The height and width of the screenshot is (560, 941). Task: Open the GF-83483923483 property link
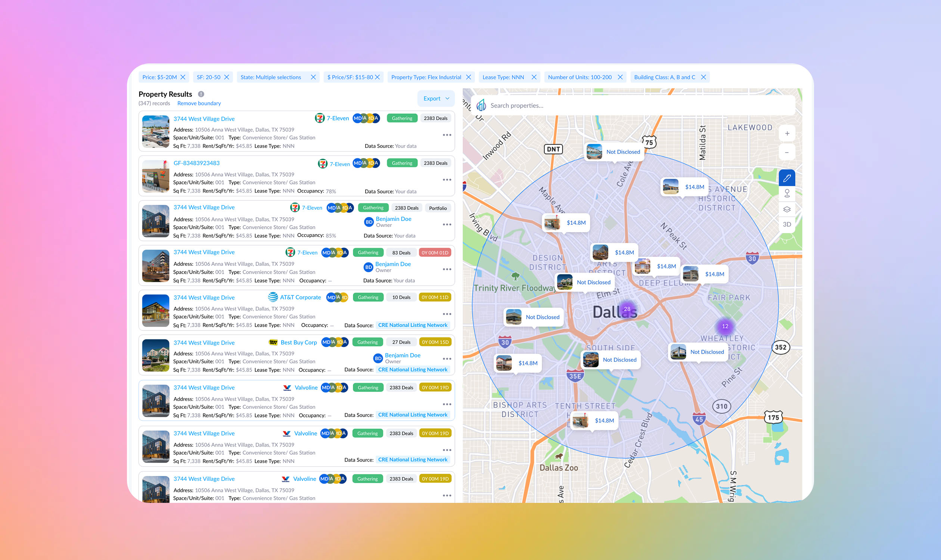point(196,163)
